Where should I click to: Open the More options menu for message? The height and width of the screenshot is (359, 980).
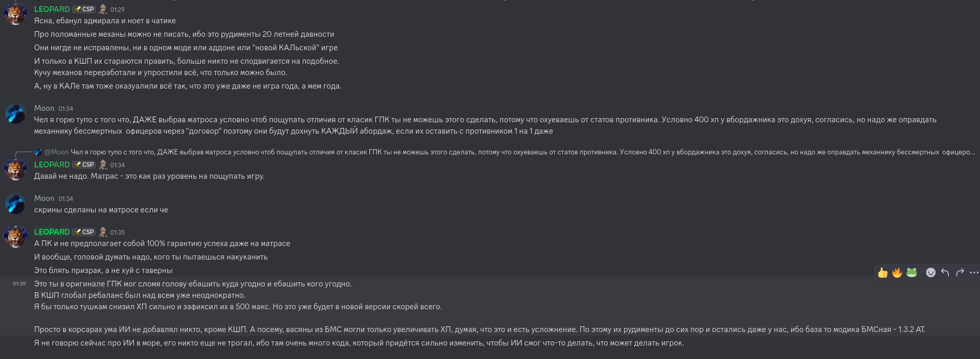(x=974, y=272)
